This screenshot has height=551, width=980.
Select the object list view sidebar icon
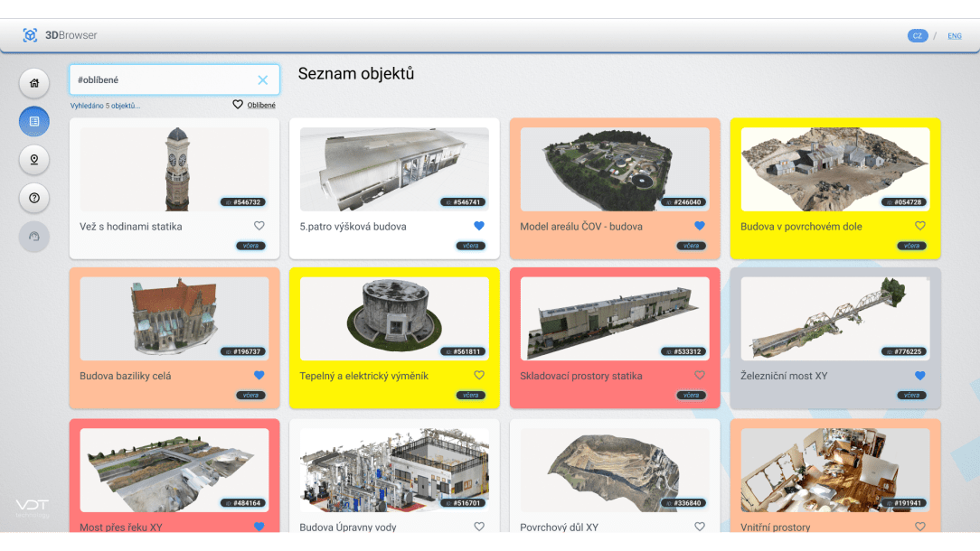click(34, 121)
